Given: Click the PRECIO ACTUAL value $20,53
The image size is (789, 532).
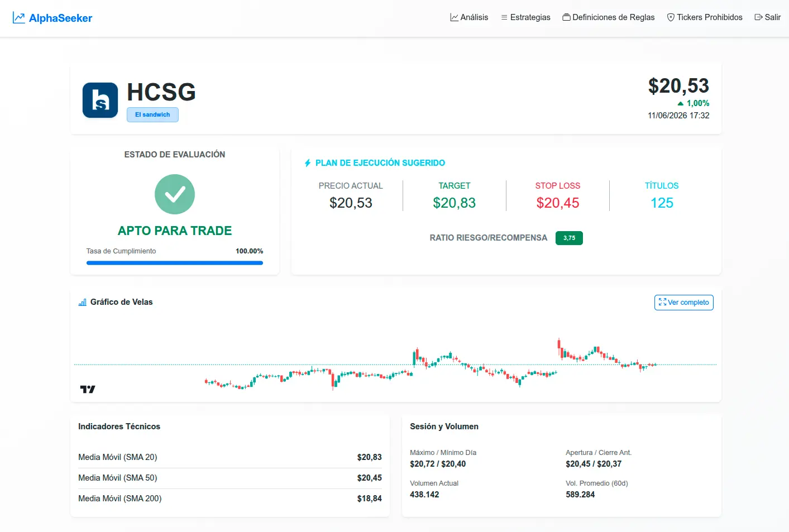Looking at the screenshot, I should (x=351, y=203).
